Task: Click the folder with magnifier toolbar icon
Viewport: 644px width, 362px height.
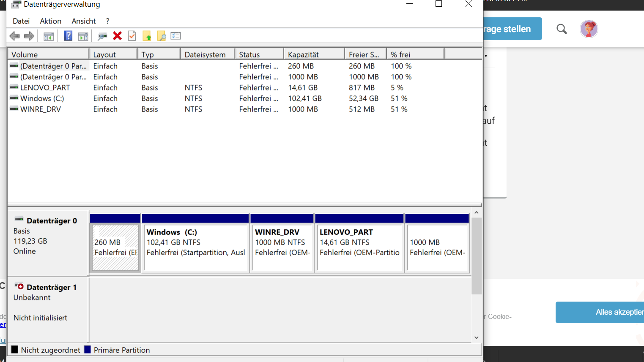Action: click(162, 36)
